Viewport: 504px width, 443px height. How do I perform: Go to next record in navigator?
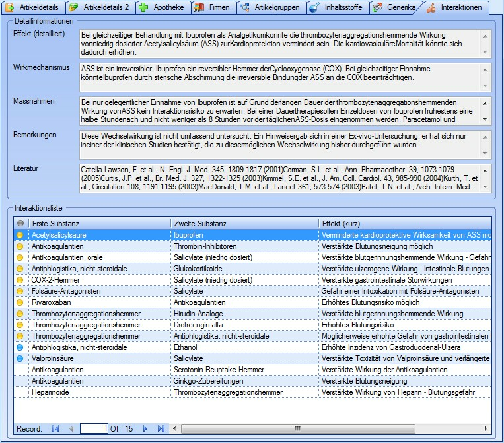coord(145,429)
